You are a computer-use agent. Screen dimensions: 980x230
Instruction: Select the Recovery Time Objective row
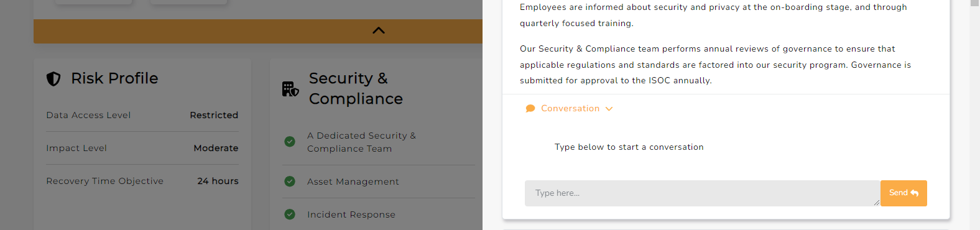142,181
